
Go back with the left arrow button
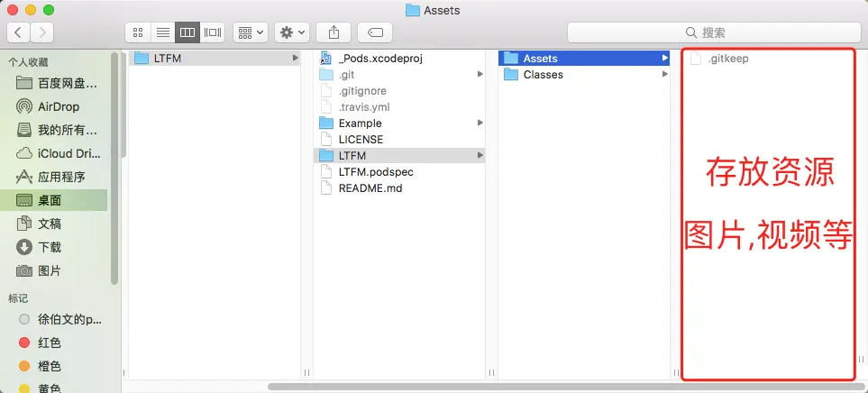coord(18,32)
